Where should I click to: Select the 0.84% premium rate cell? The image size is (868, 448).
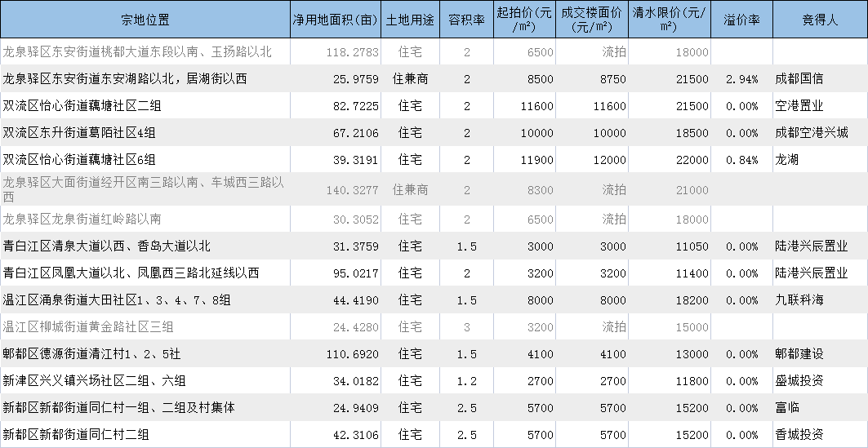pyautogui.click(x=741, y=160)
